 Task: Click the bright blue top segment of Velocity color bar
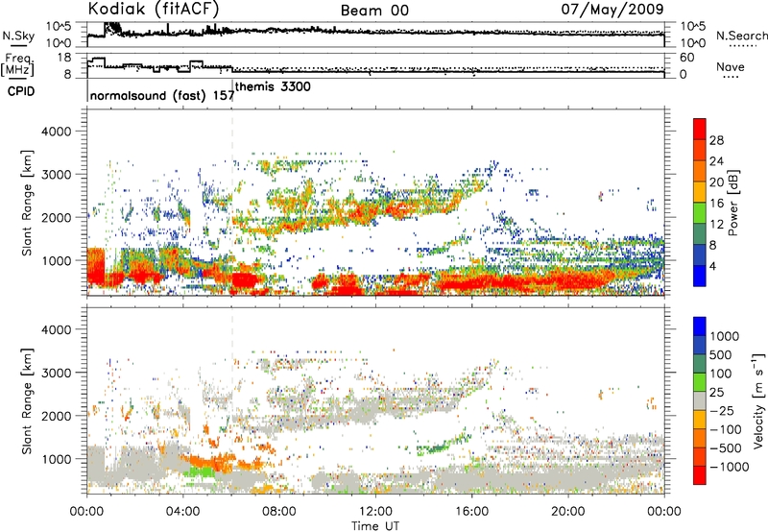[x=700, y=326]
